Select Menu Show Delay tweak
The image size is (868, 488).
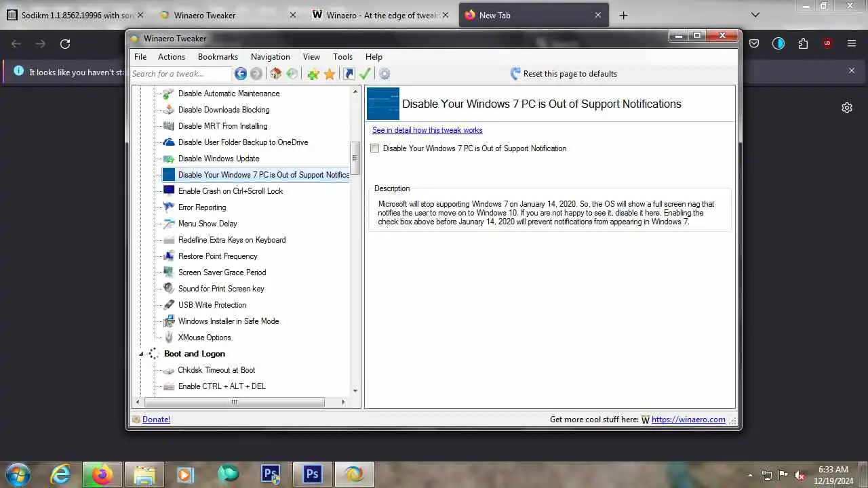(x=208, y=224)
